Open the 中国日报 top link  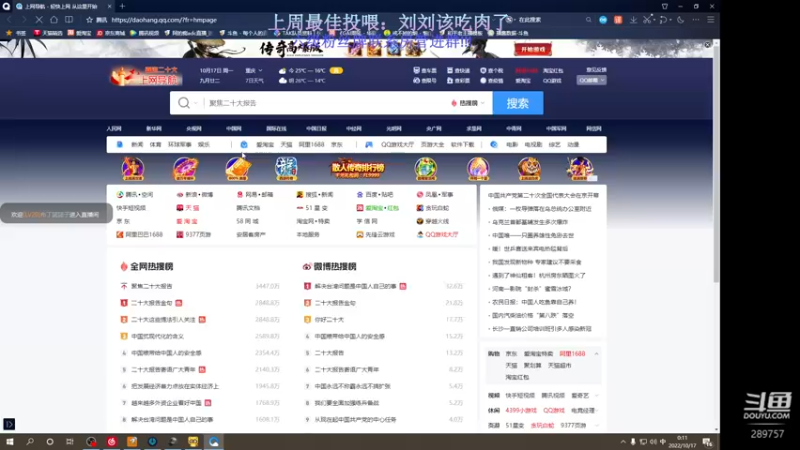coord(316,129)
